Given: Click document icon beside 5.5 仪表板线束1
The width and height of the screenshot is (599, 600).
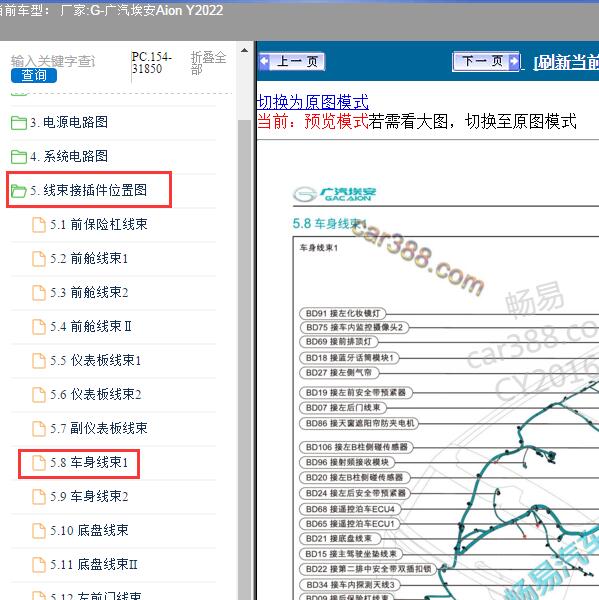Looking at the screenshot, I should pyautogui.click(x=38, y=361).
